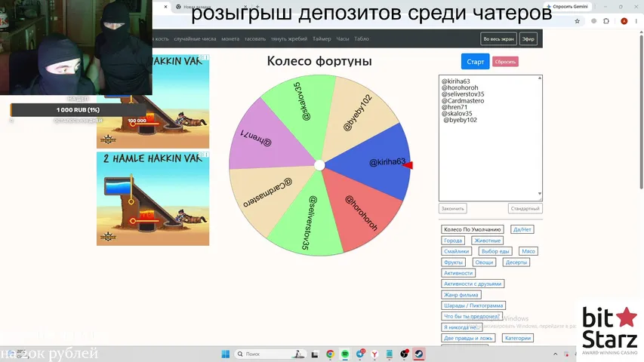Open the Chrome three-dot menu
The image size is (644, 362).
tap(636, 21)
